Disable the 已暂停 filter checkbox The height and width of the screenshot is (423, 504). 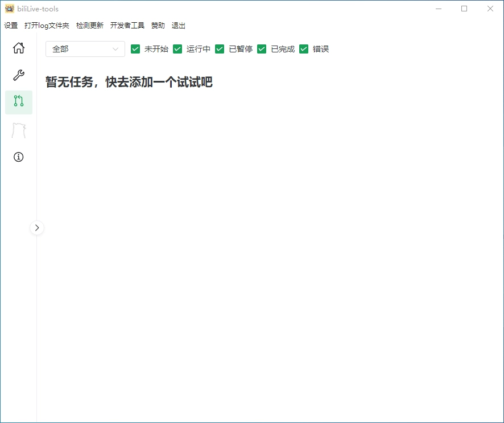tap(220, 49)
